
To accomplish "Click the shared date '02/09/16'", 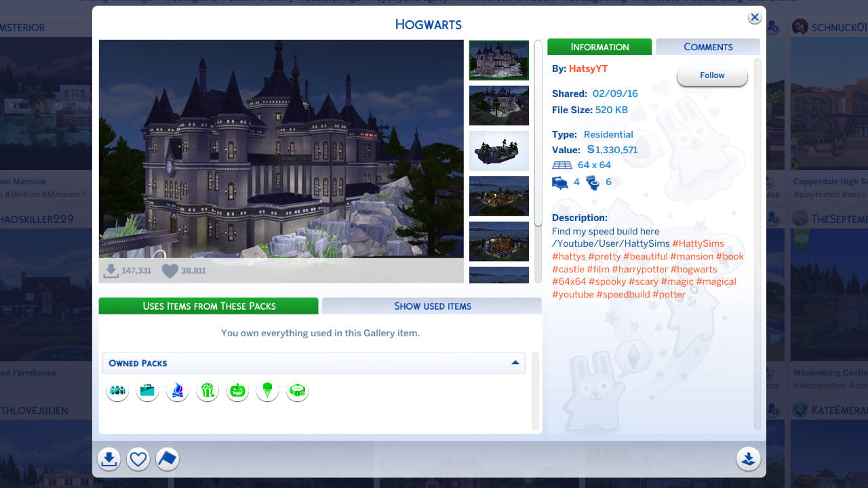I will click(x=614, y=94).
